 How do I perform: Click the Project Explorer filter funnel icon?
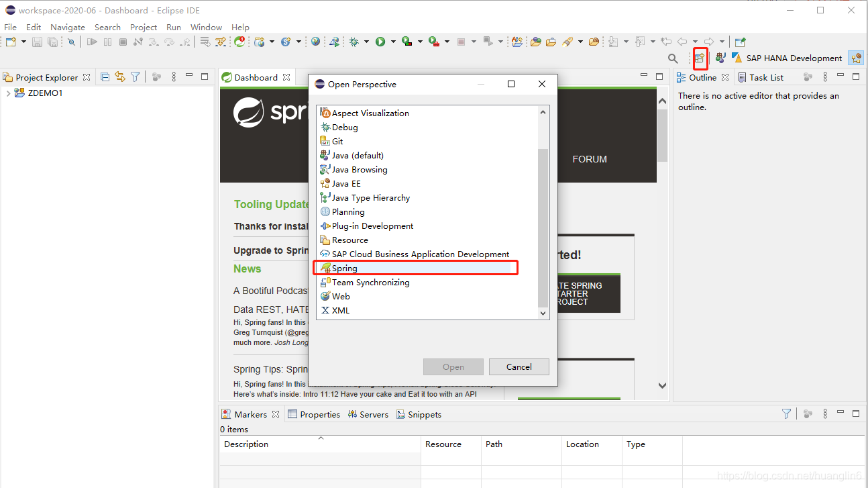click(x=135, y=77)
